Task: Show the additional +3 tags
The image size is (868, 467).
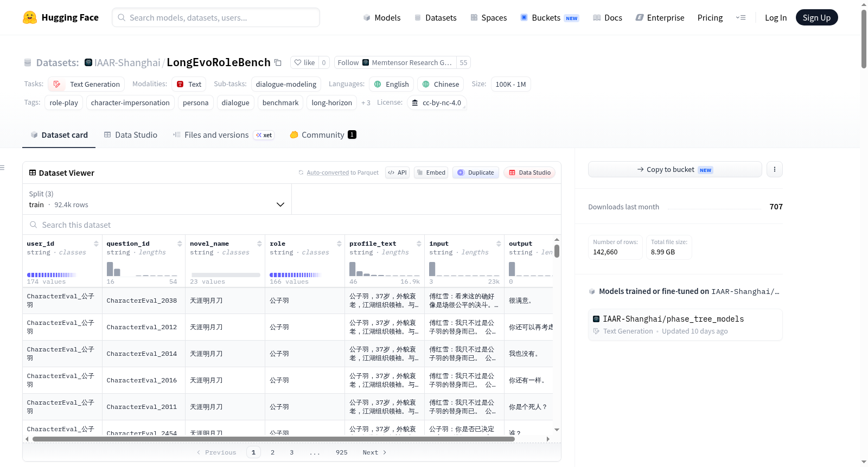Action: 366,103
